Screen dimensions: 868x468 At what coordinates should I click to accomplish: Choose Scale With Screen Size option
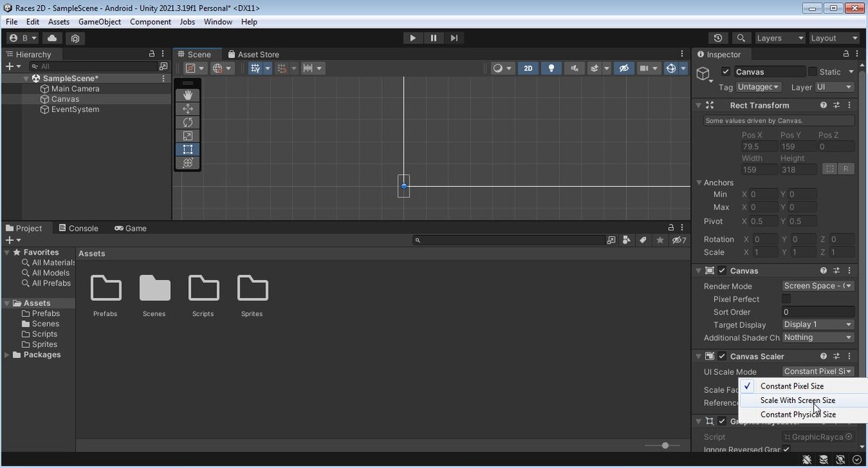[x=798, y=400]
